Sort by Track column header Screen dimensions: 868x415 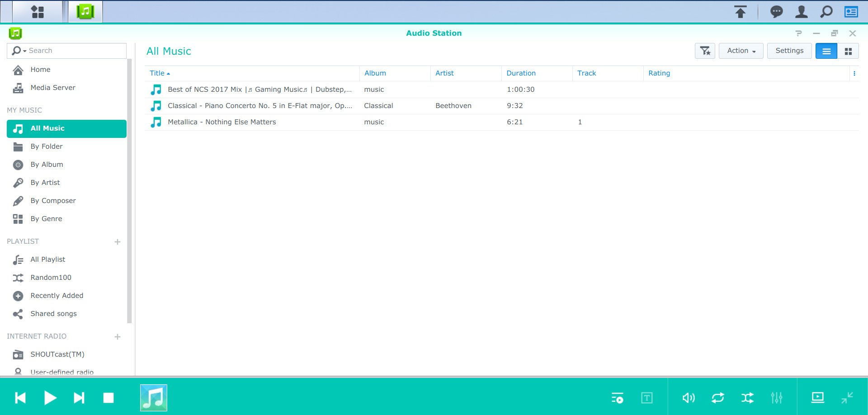pos(608,73)
